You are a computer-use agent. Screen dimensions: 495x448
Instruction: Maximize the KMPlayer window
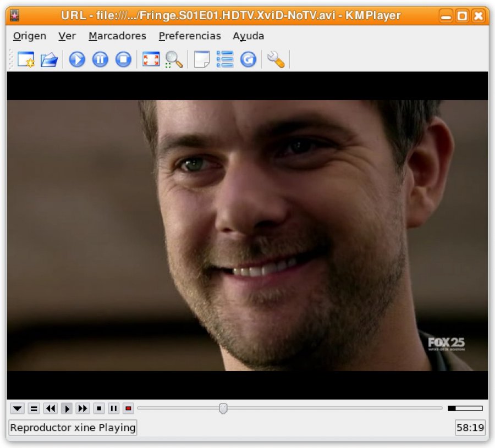coord(462,16)
